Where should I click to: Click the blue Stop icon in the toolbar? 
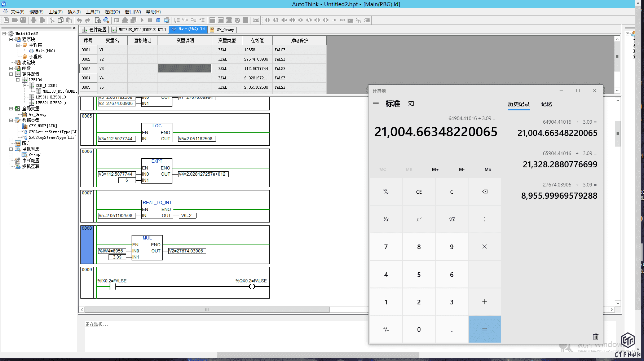(x=158, y=20)
